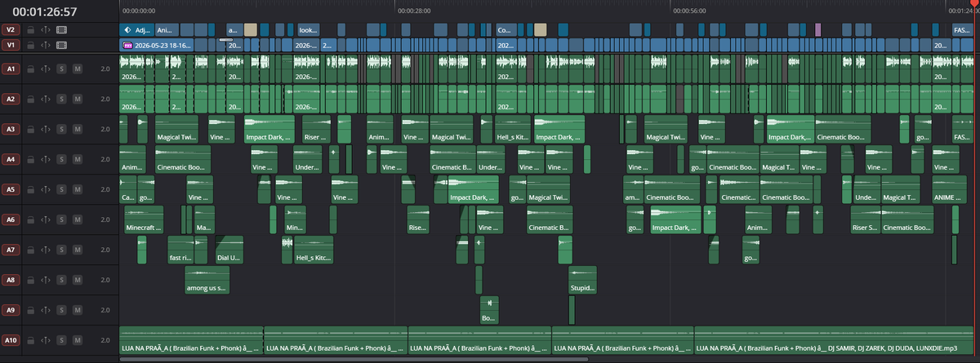Lock audio track A9
The width and height of the screenshot is (980, 363).
pos(30,311)
